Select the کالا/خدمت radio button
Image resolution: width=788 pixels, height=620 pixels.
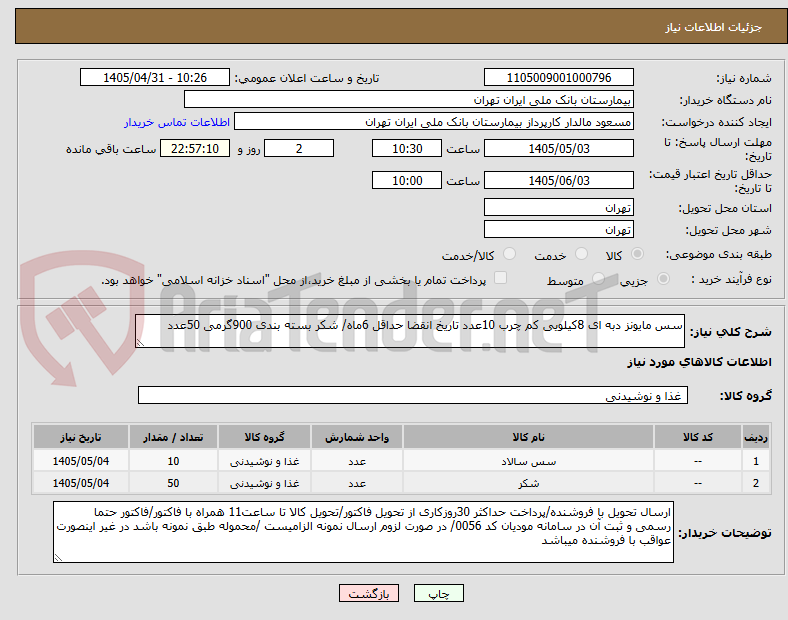[510, 254]
